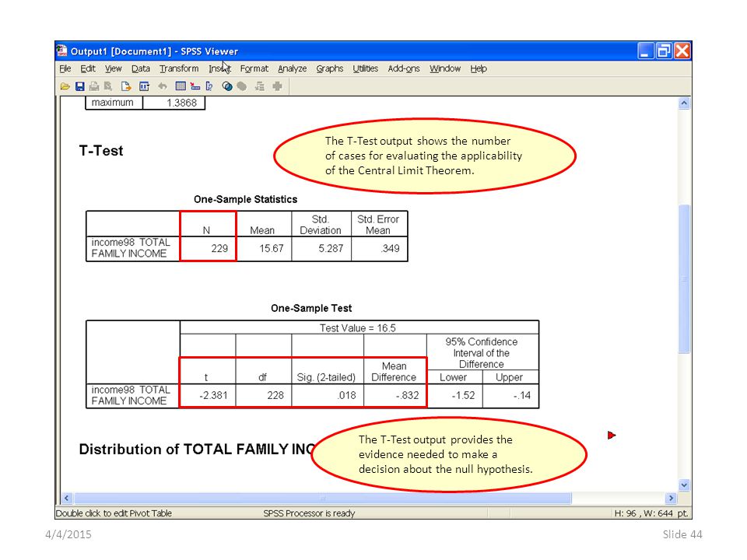Restore down the SPSS Viewer window

click(664, 51)
